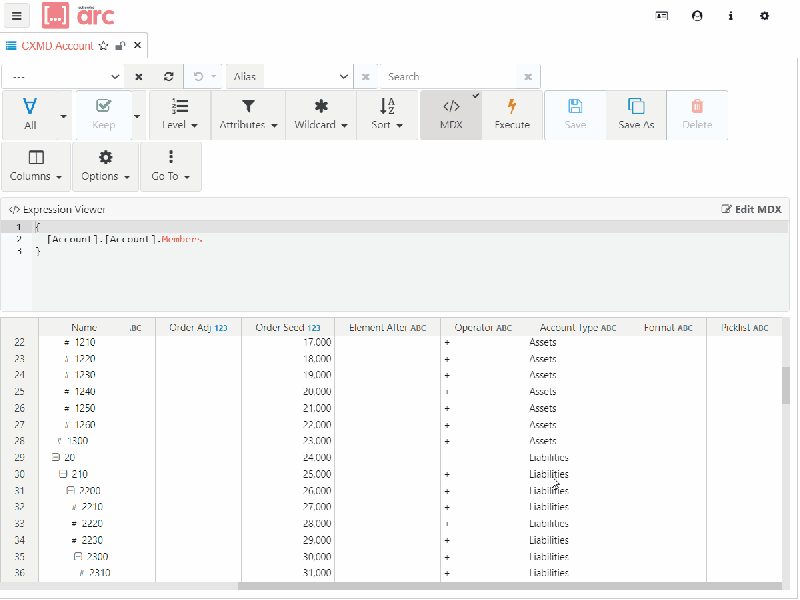The image size is (800, 600).
Task: Click the Format column header
Action: tap(668, 328)
